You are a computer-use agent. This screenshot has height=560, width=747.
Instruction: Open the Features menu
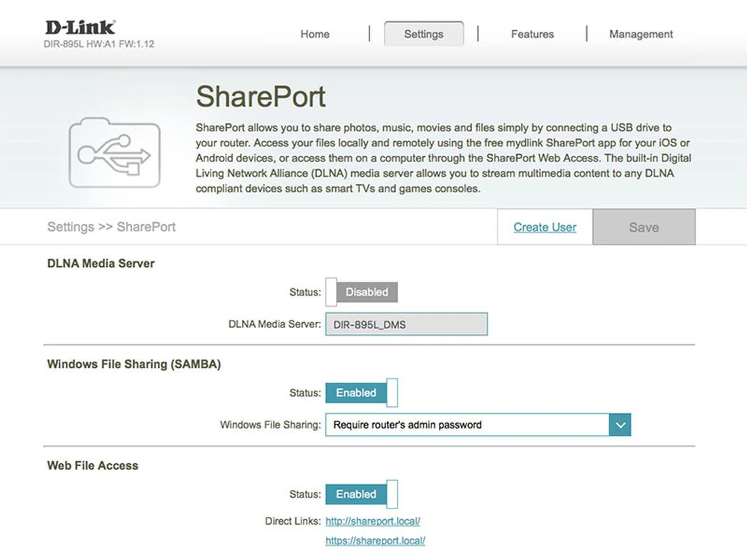pyautogui.click(x=532, y=34)
